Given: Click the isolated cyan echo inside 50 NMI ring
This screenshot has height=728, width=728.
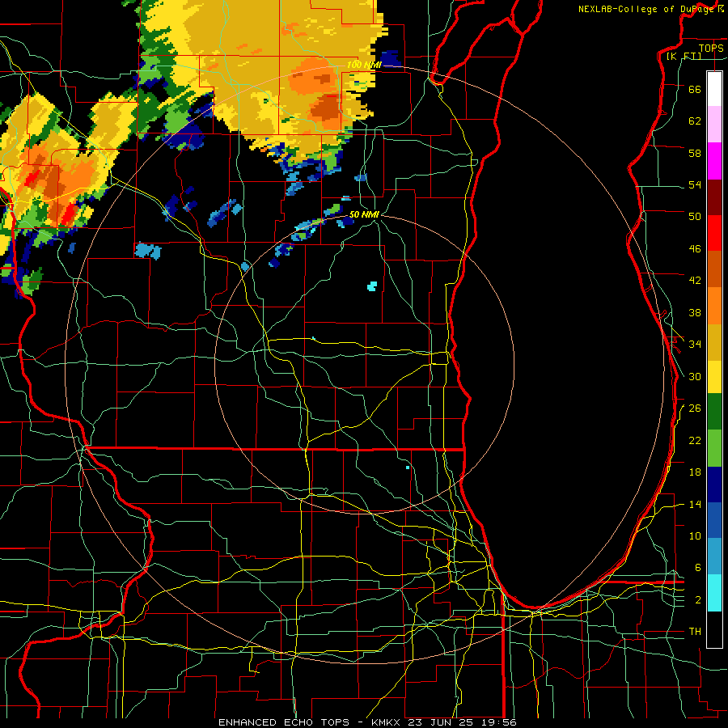Looking at the screenshot, I should point(372,286).
